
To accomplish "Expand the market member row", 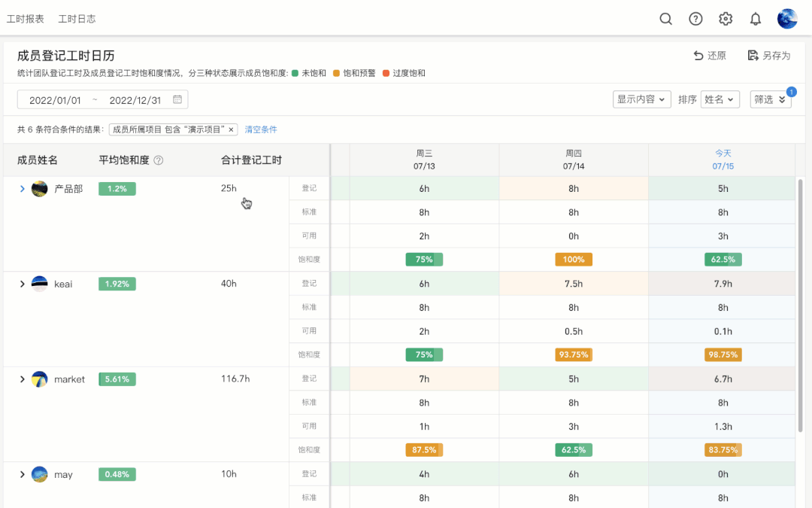I will 23,379.
